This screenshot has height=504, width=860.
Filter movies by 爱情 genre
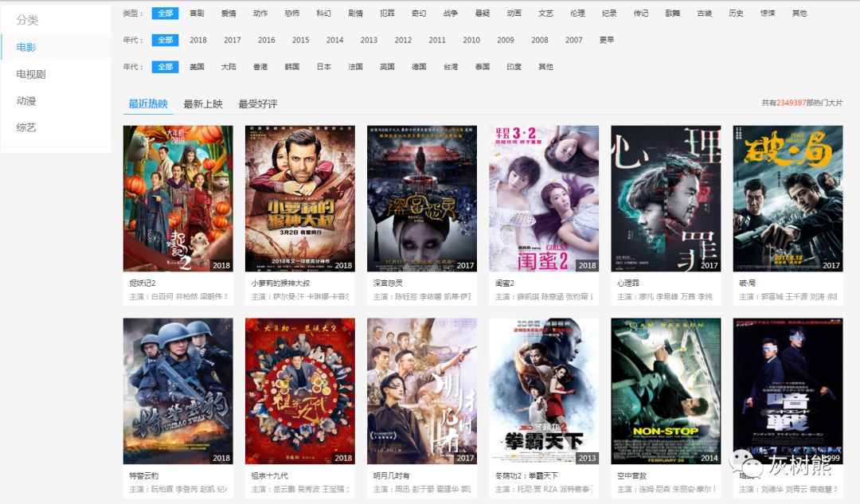point(229,14)
